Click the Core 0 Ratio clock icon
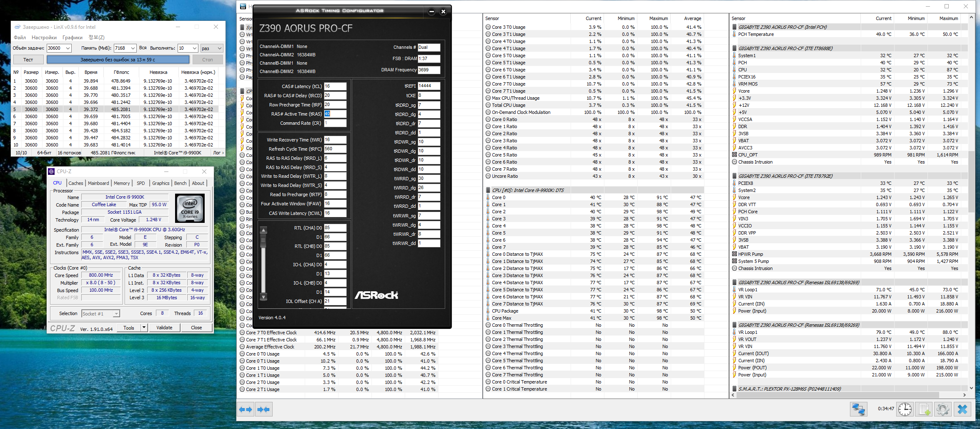980x429 pixels. [x=488, y=119]
